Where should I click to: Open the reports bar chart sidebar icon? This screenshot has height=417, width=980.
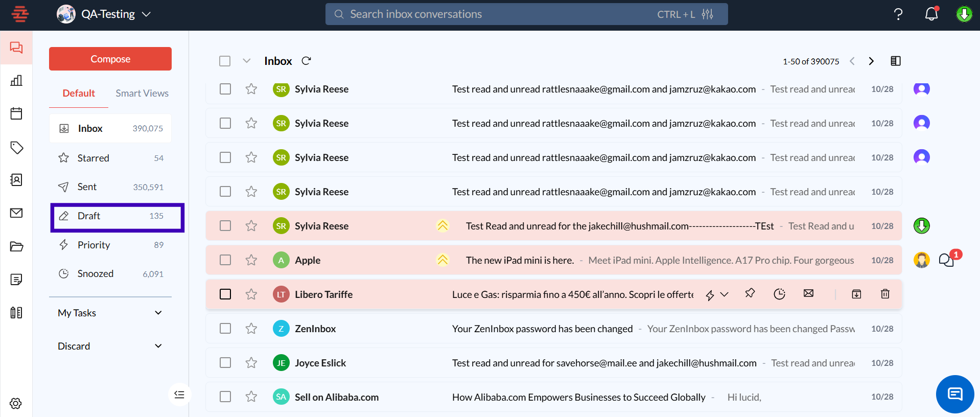pos(16,80)
